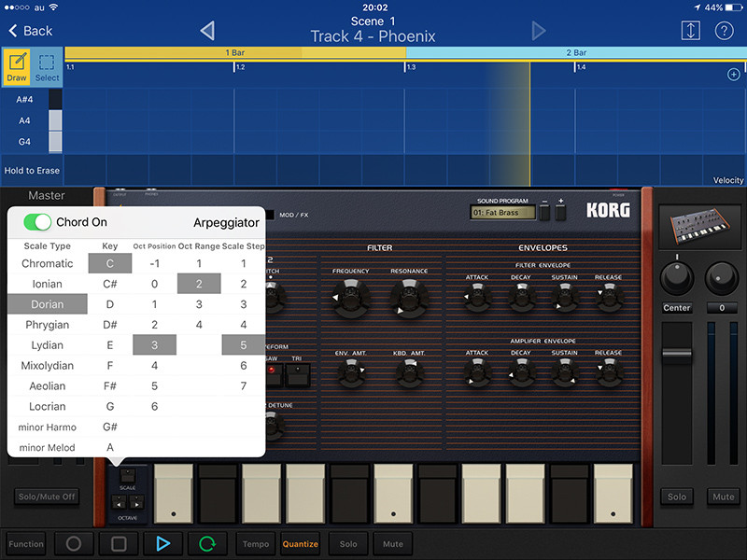
Task: Switch to previous track with left triangle
Action: point(207,31)
